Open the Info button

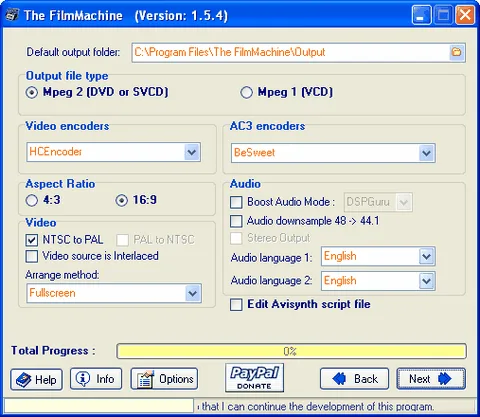[96, 379]
